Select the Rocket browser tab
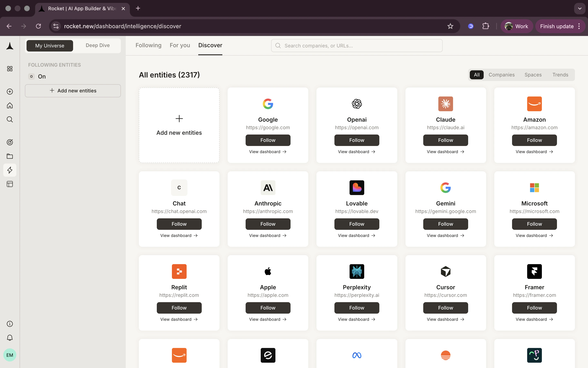588x368 pixels. (83, 9)
